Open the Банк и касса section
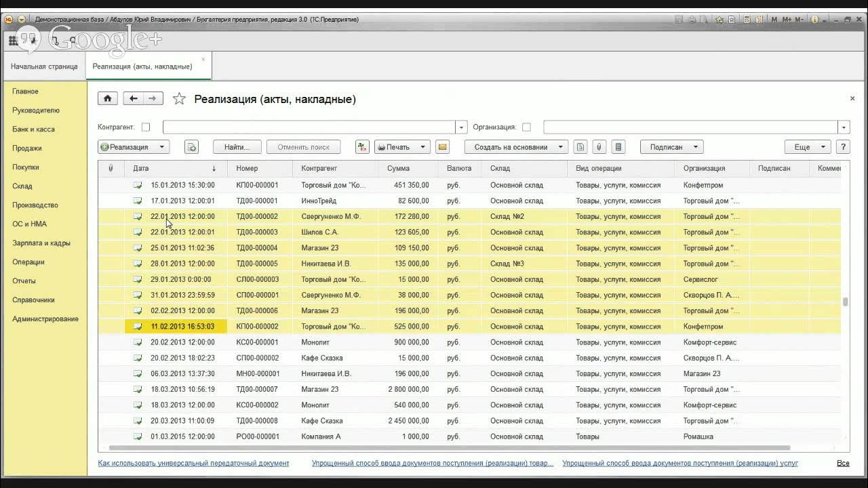This screenshot has width=868, height=488. point(33,129)
